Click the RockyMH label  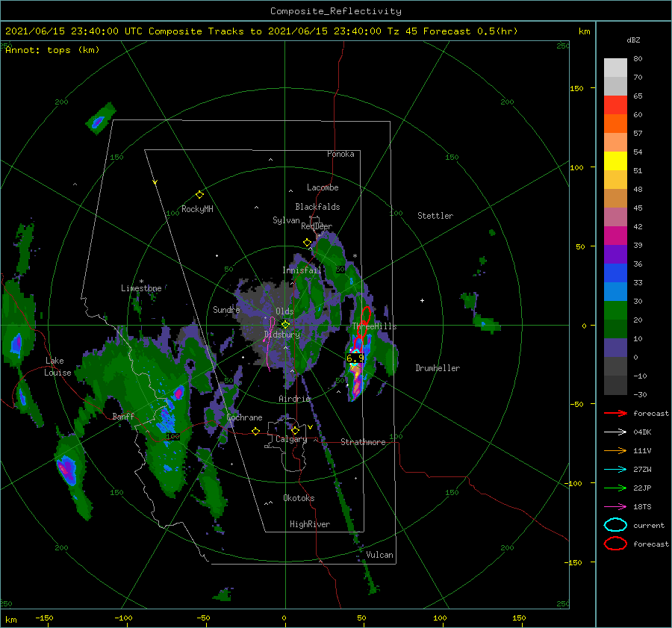[x=197, y=209]
